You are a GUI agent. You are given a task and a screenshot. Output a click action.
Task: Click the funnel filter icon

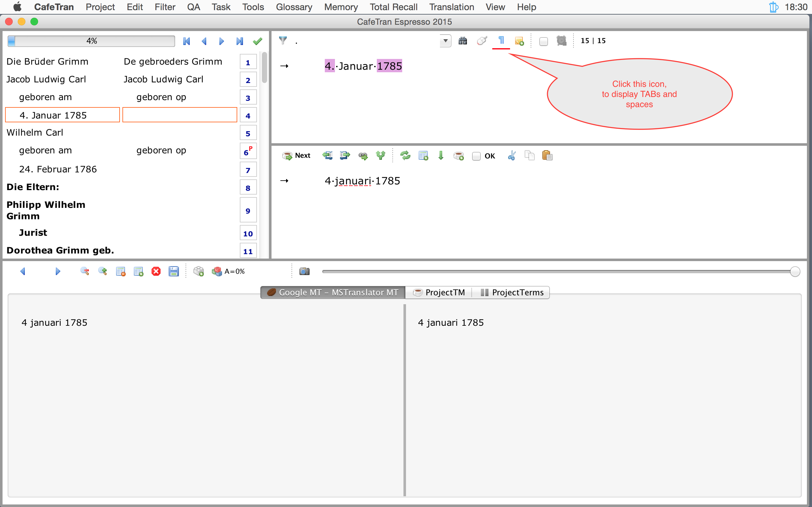(x=283, y=41)
